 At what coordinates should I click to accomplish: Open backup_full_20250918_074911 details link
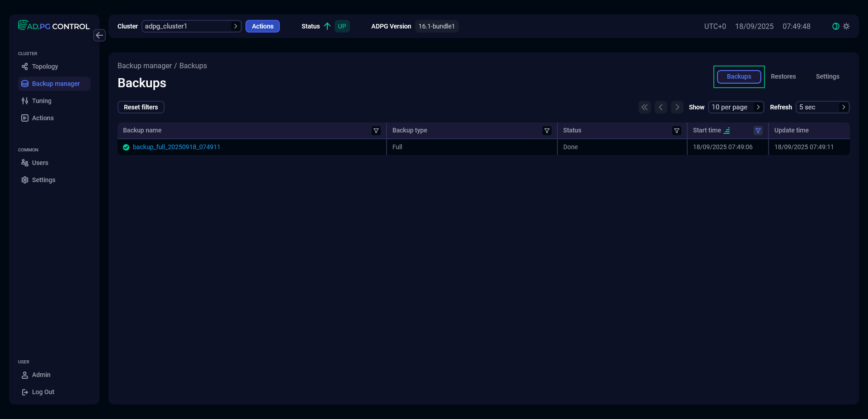(176, 147)
